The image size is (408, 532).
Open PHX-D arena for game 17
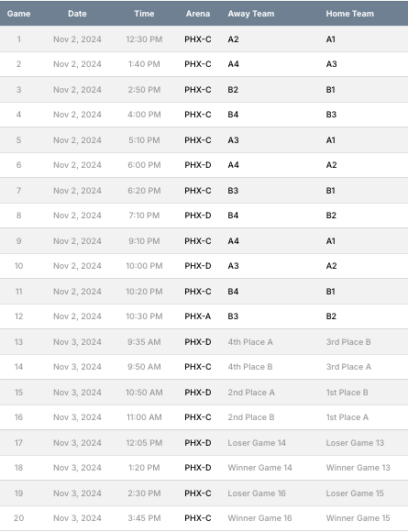198,443
